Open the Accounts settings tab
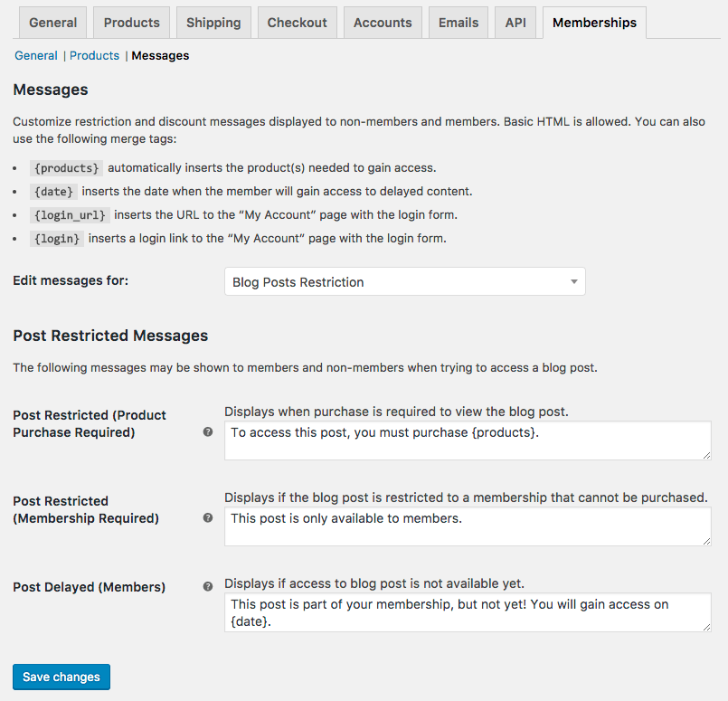The width and height of the screenshot is (728, 701). tap(382, 23)
